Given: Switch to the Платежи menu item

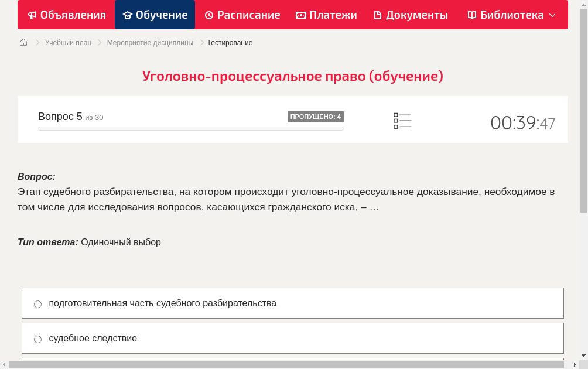Looking at the screenshot, I should (x=326, y=15).
